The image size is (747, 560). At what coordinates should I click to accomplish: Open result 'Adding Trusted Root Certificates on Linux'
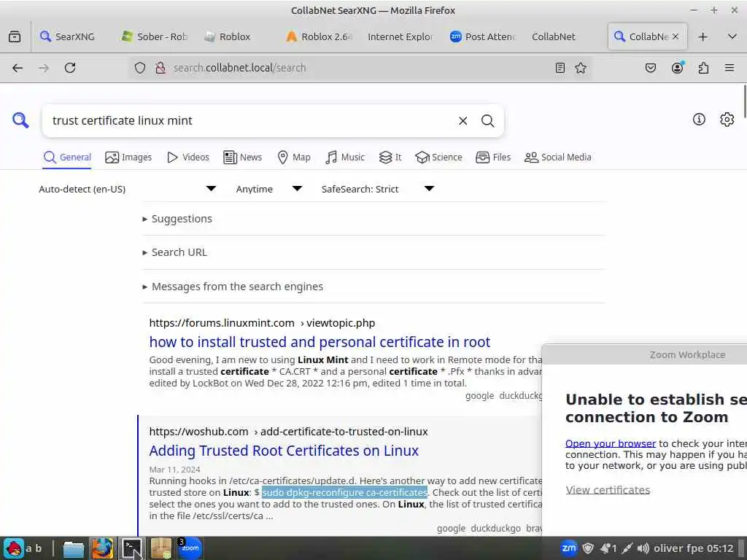click(x=284, y=451)
